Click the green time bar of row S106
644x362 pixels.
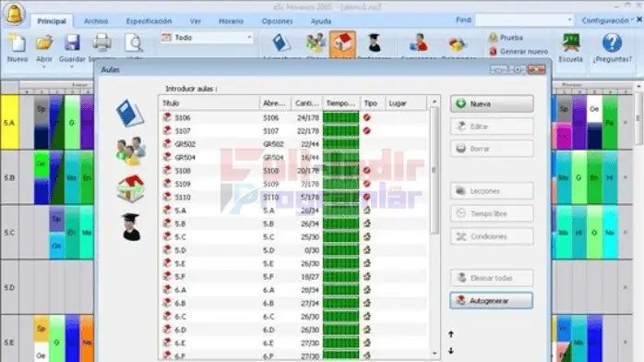(x=340, y=117)
